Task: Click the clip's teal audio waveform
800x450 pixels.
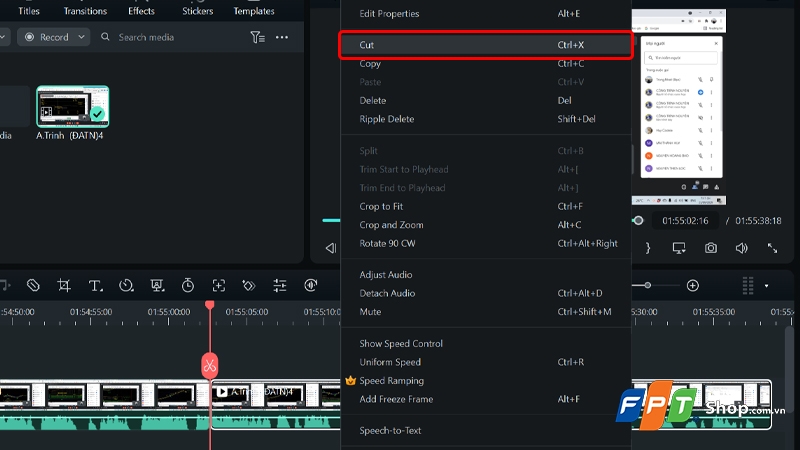Action: click(x=276, y=421)
